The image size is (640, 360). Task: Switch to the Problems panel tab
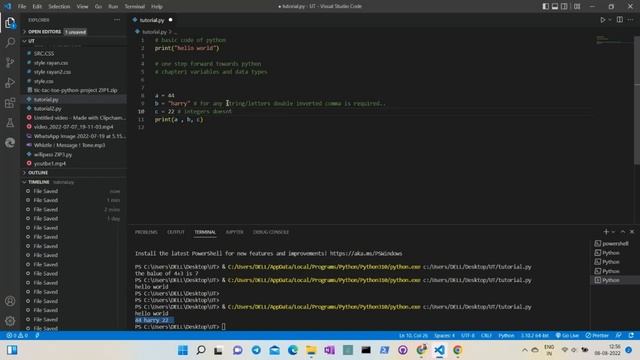click(146, 232)
